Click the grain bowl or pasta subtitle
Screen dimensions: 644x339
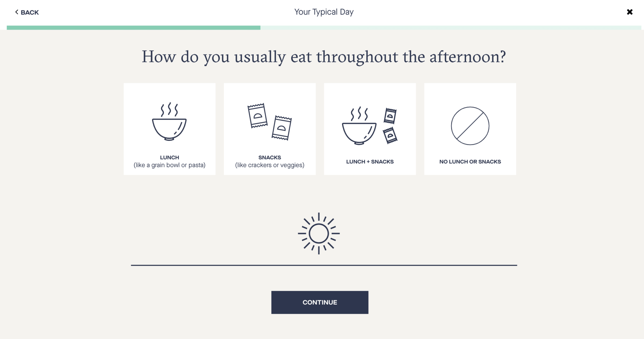coord(169,165)
